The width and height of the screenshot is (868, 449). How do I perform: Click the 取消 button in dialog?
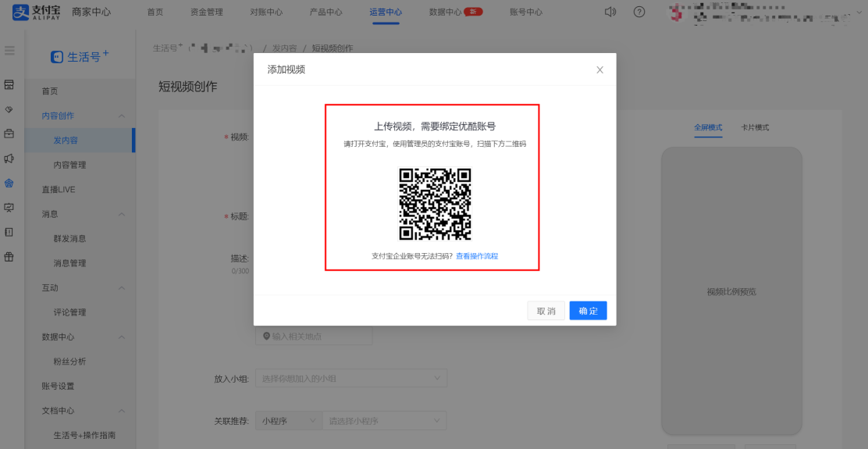click(546, 311)
